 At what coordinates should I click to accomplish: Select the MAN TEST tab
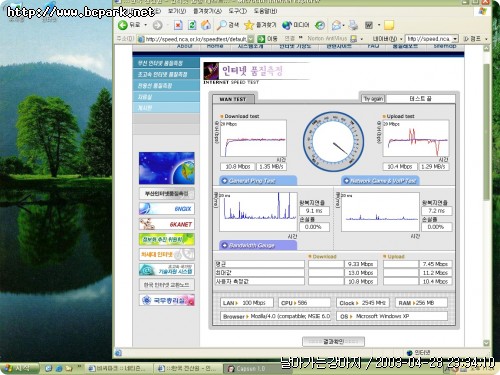(233, 99)
